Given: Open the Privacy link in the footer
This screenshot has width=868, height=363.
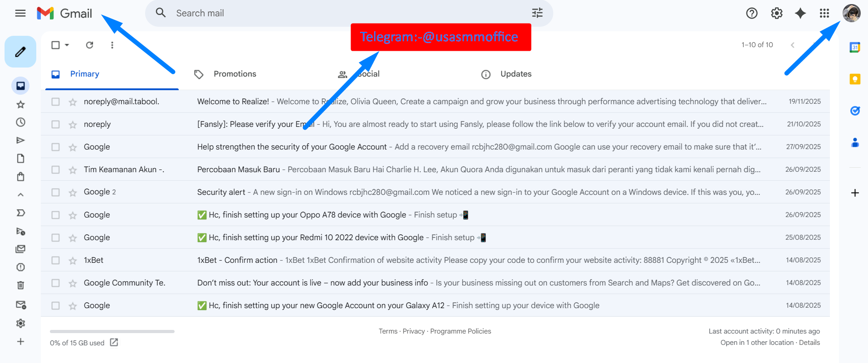Looking at the screenshot, I should (414, 331).
